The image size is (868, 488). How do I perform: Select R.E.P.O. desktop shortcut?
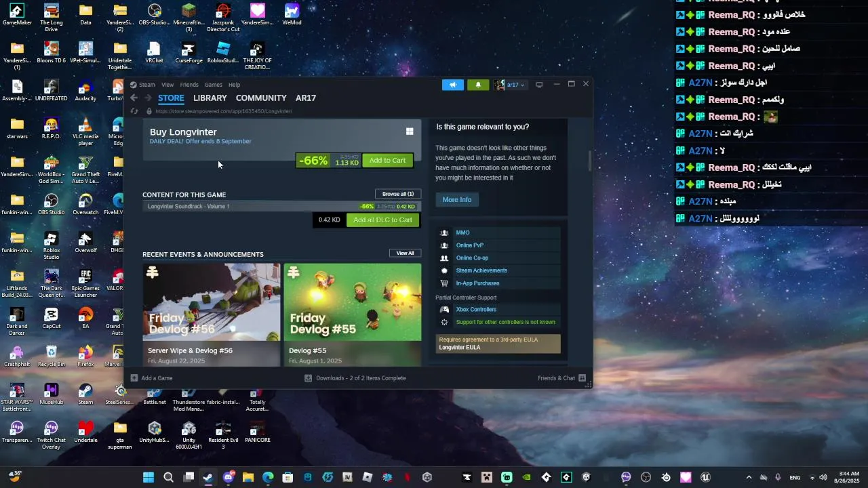51,129
